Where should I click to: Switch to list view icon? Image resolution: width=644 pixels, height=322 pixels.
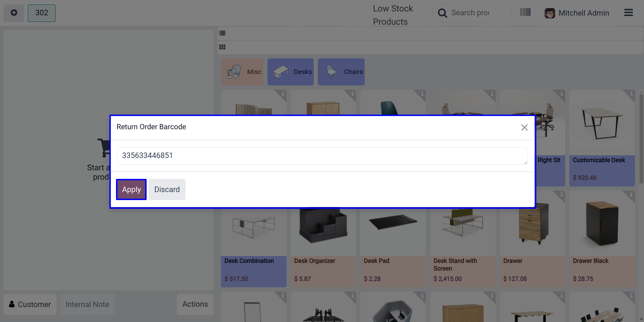(x=222, y=33)
